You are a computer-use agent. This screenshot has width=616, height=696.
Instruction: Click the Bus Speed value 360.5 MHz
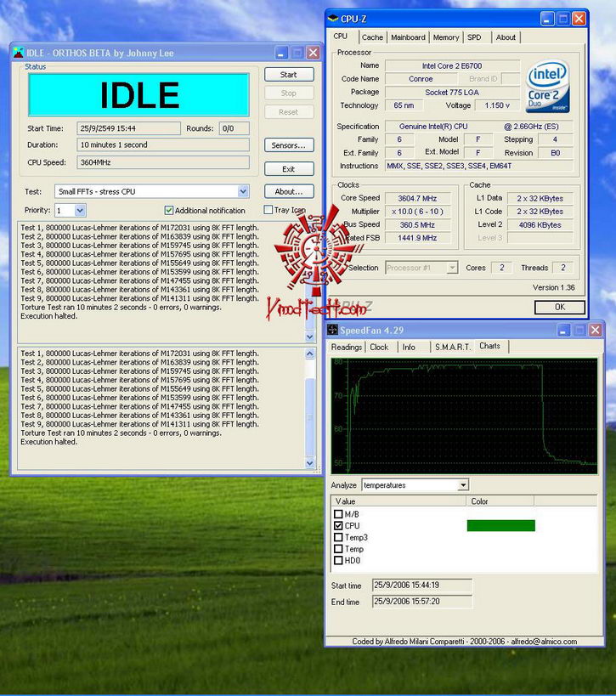pyautogui.click(x=418, y=224)
